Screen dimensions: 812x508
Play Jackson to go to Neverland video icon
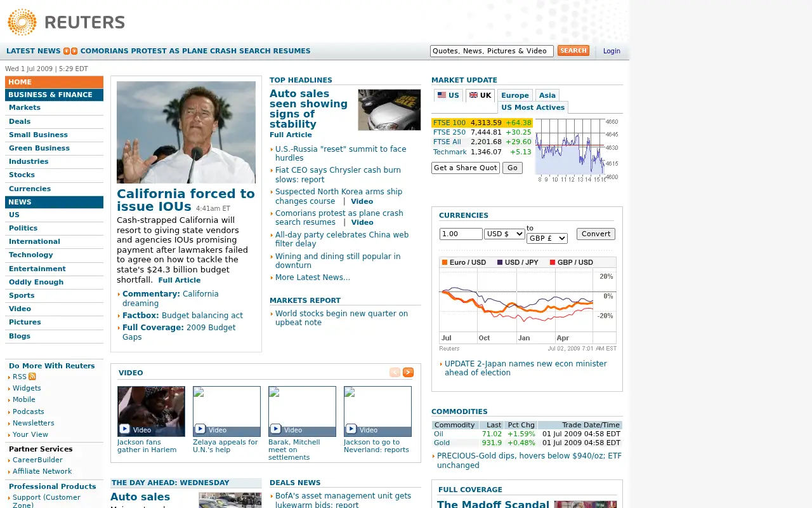[x=351, y=429]
